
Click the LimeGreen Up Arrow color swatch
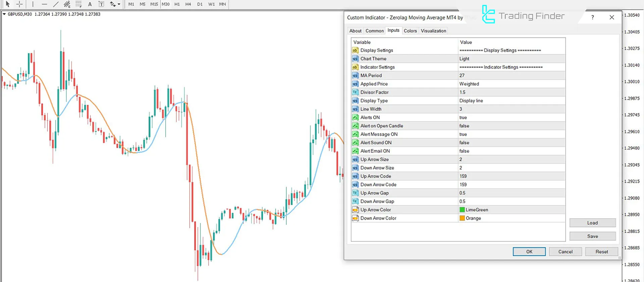click(x=462, y=210)
